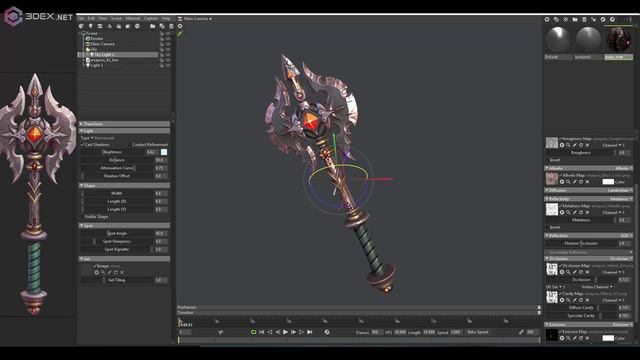Open the Material menu
This screenshot has width=640, height=360.
point(133,18)
